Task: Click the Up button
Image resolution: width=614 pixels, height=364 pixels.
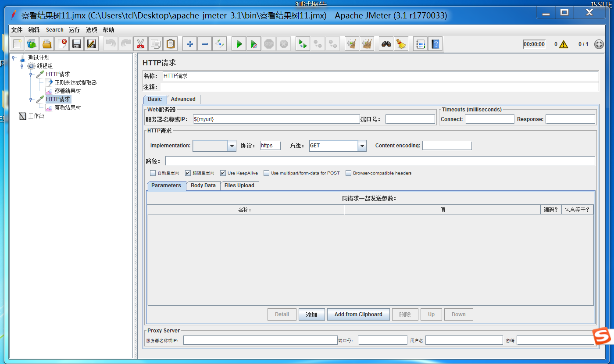Action: (432, 314)
